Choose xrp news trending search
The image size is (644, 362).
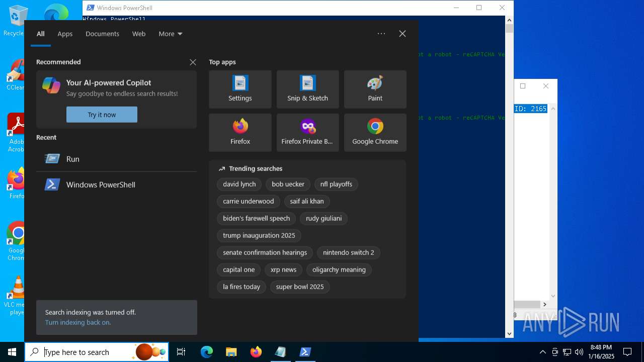pos(283,270)
